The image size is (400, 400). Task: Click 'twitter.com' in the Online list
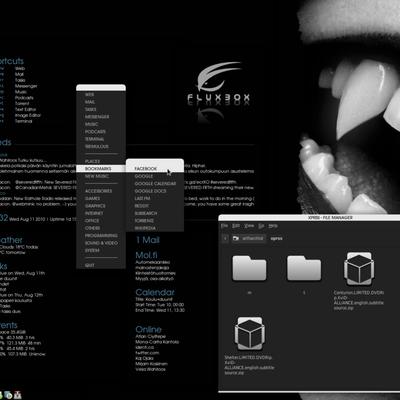pyautogui.click(x=147, y=353)
